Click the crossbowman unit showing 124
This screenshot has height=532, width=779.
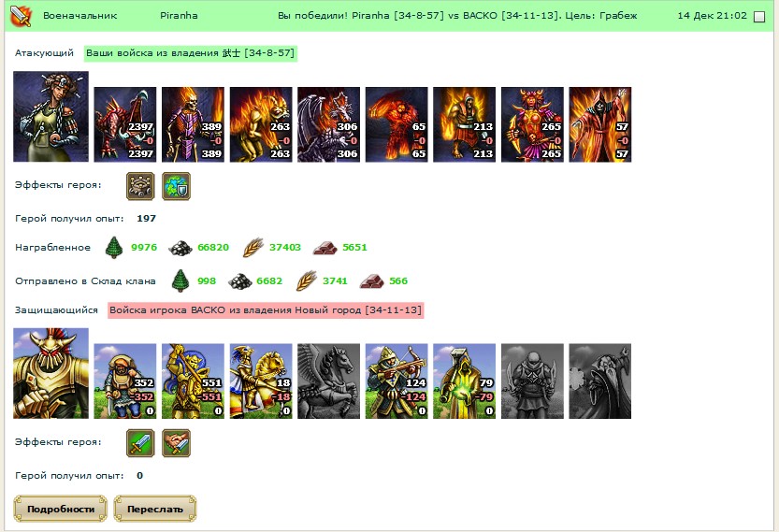click(397, 381)
